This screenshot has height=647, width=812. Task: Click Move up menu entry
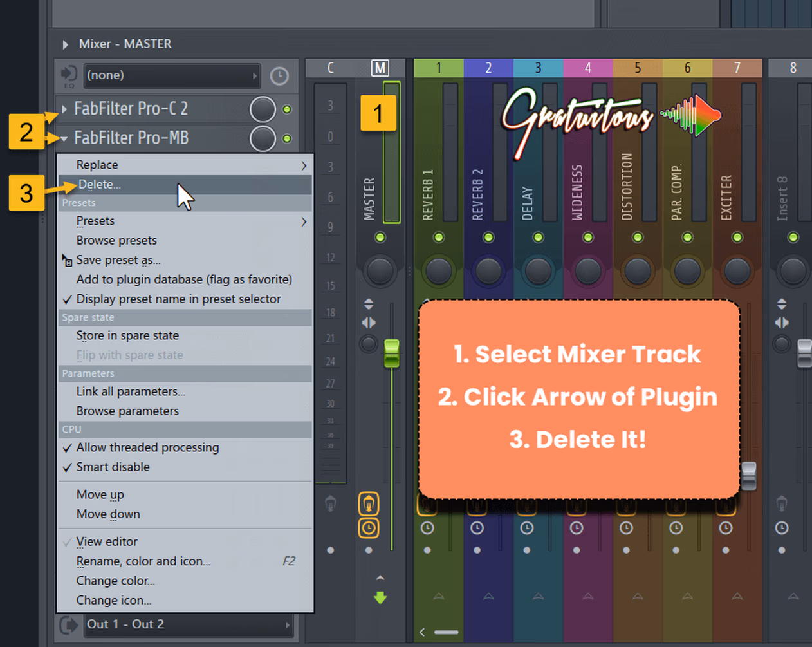pyautogui.click(x=185, y=494)
